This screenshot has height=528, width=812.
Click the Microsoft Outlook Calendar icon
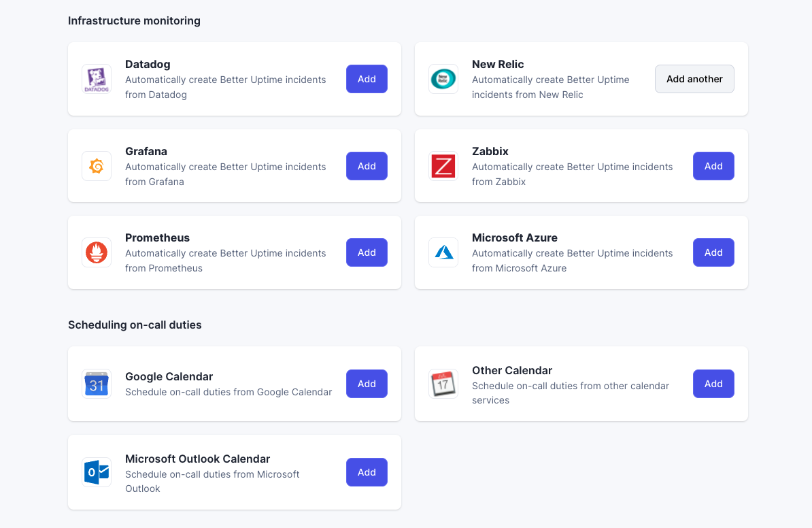(97, 472)
